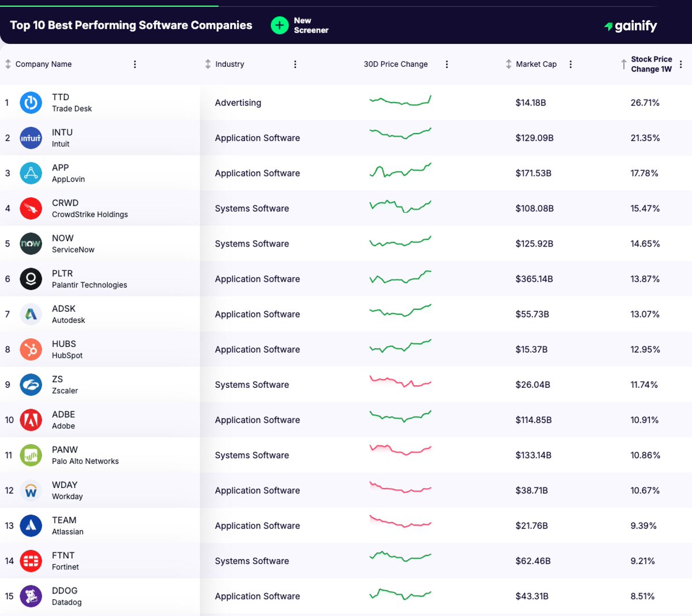
Task: Open Stock Price Change 1W column options
Action: pyautogui.click(x=681, y=64)
